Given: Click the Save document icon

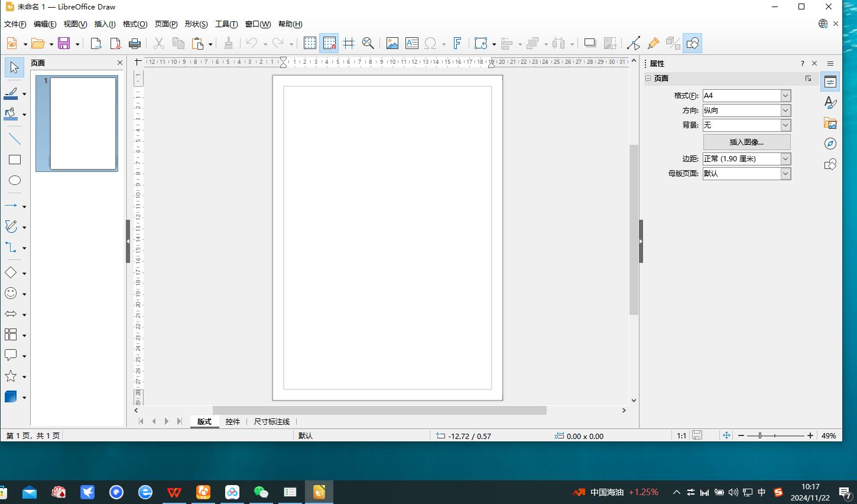Looking at the screenshot, I should pos(64,43).
